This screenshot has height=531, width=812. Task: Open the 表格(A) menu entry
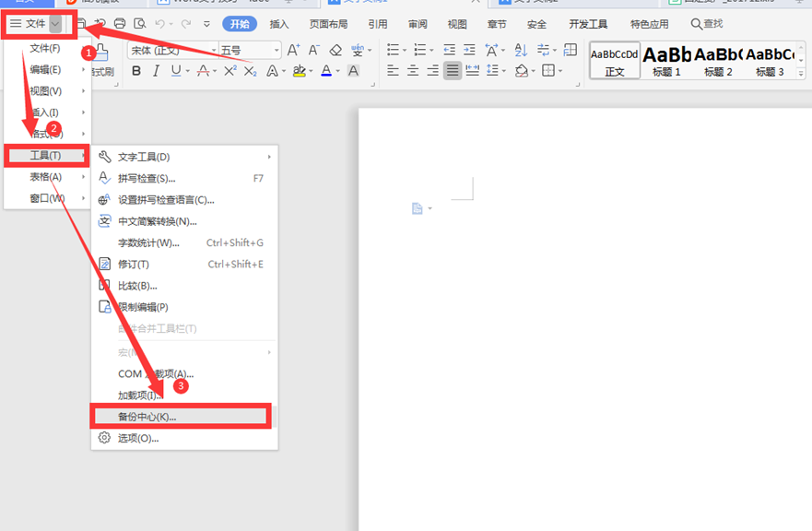click(48, 177)
